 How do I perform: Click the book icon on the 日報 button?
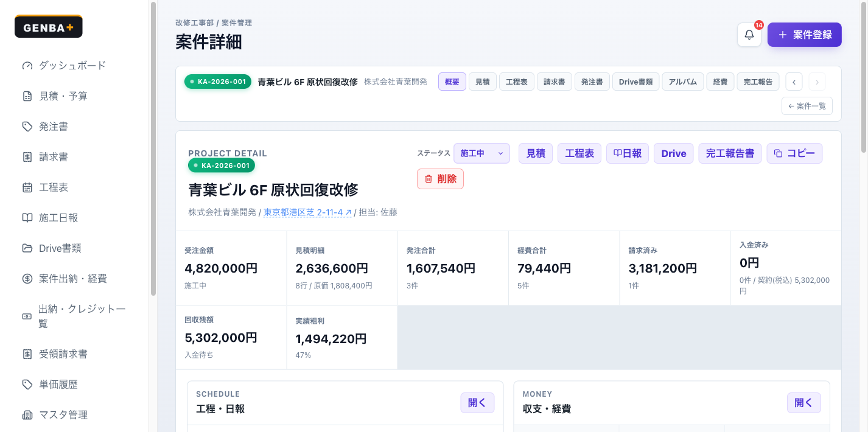click(617, 153)
